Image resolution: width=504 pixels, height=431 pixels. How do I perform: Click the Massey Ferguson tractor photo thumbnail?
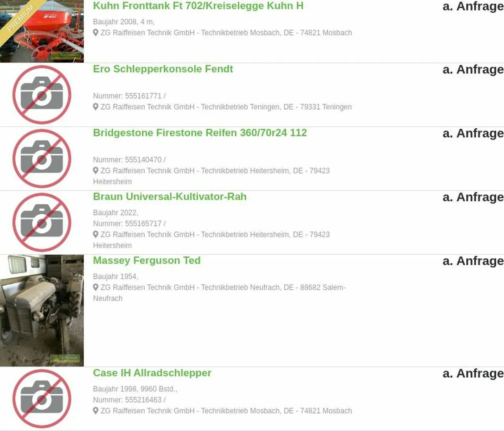click(x=42, y=311)
